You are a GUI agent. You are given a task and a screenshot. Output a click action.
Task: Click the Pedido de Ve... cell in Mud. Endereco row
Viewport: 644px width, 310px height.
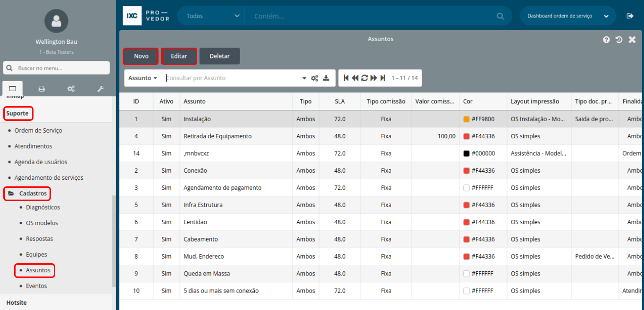pyautogui.click(x=595, y=257)
